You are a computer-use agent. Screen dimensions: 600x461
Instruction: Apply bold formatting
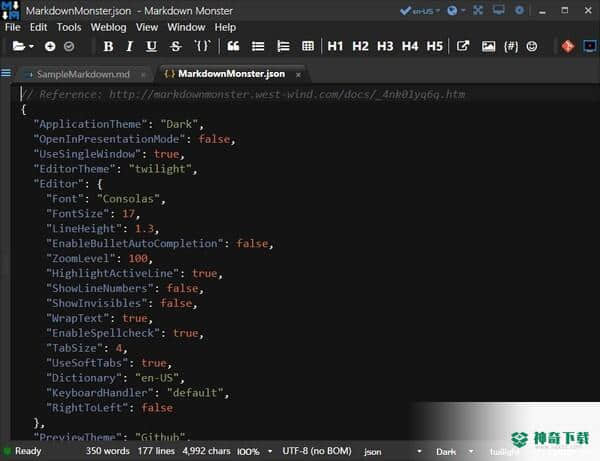(108, 47)
